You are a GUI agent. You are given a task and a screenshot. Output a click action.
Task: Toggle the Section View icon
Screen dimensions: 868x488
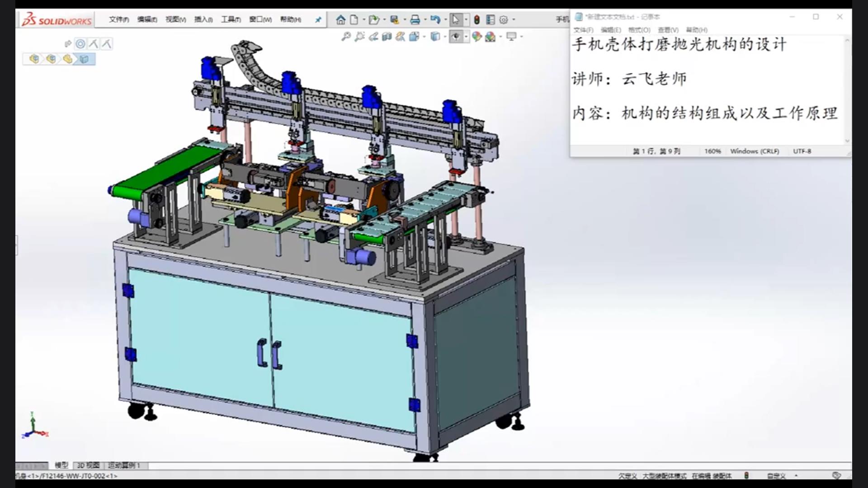point(387,37)
